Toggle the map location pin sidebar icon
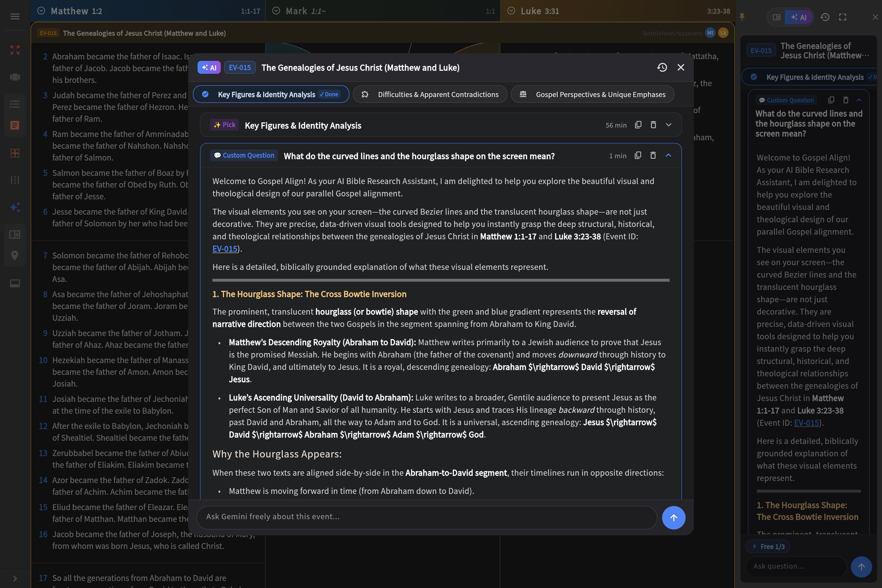882x588 pixels. 15,255
